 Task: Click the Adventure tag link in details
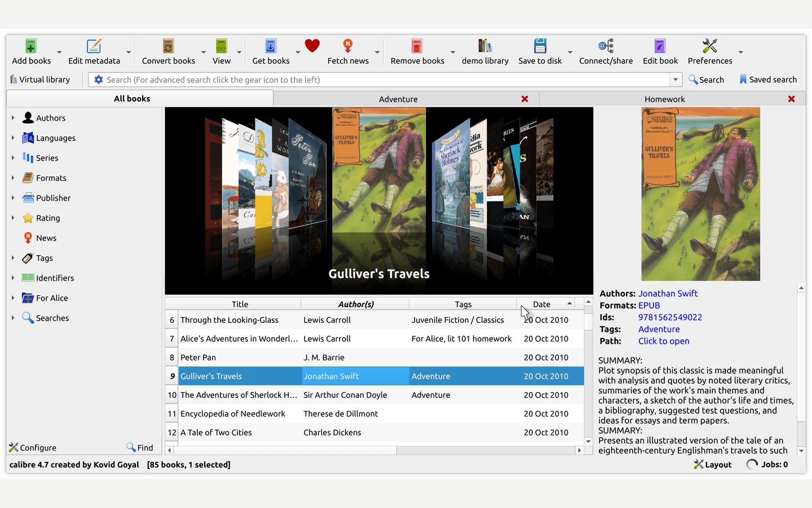(659, 329)
